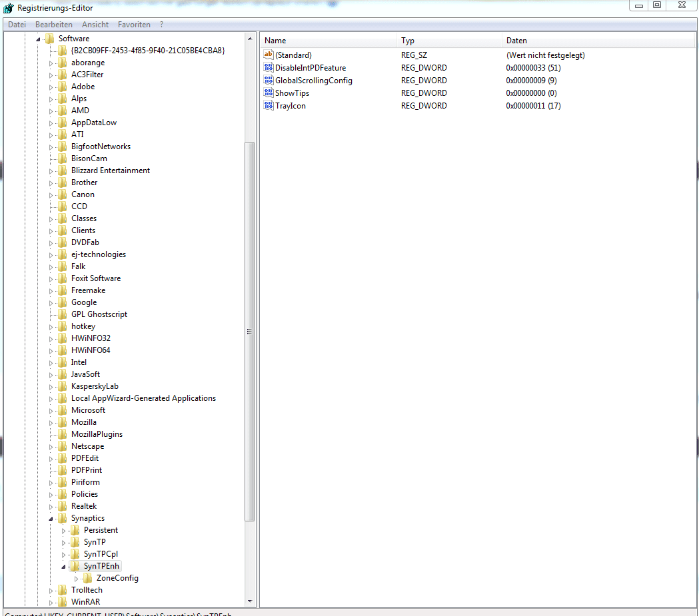
Task: Click the Software folder icon
Action: point(50,39)
